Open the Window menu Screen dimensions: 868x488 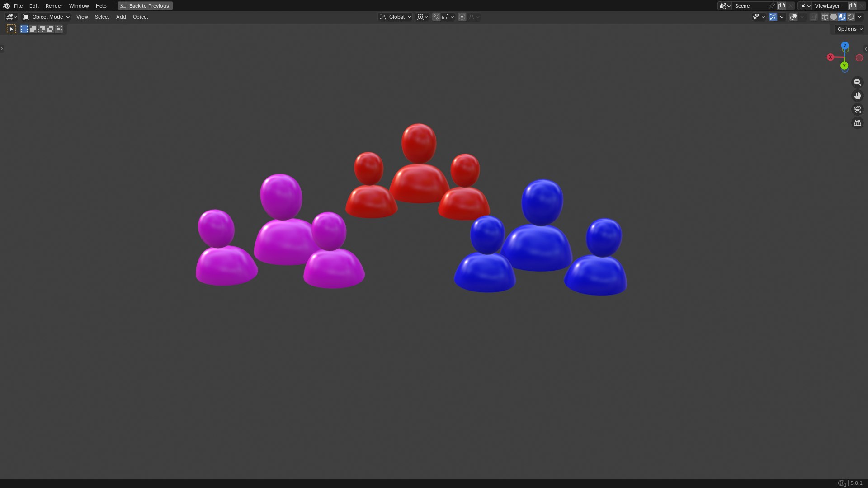(x=79, y=6)
